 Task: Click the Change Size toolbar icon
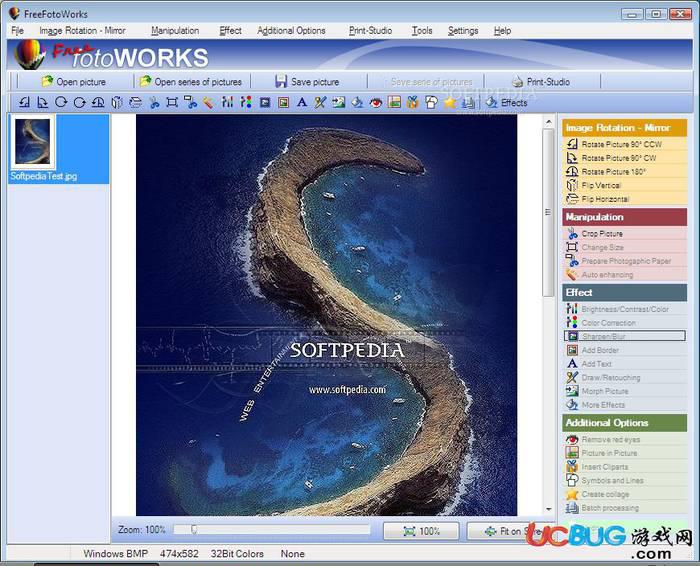172,103
